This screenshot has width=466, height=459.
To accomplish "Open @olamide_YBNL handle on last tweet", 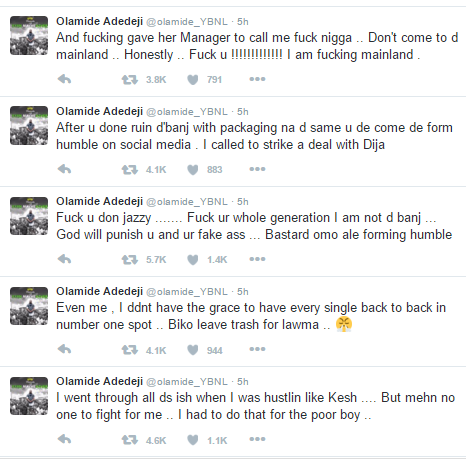I will click(x=187, y=382).
